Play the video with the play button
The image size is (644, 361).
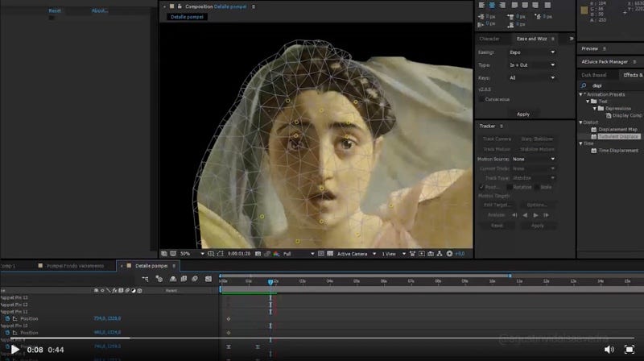[14, 350]
